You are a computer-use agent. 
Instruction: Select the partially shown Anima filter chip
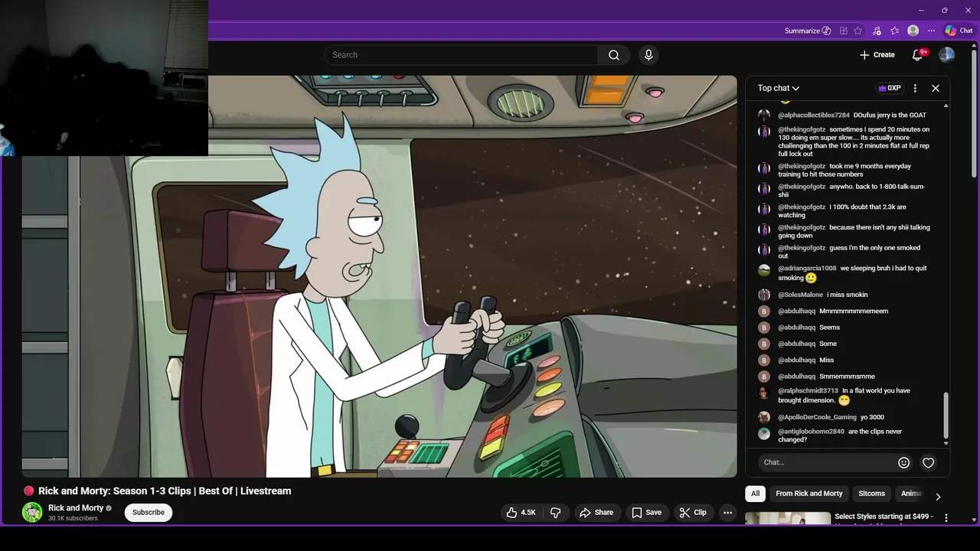tap(911, 494)
